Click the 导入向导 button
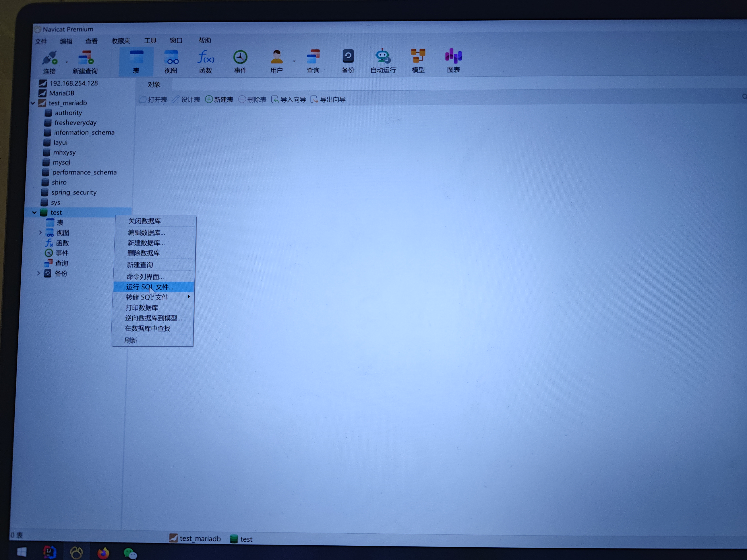Viewport: 747px width, 560px height. [289, 100]
